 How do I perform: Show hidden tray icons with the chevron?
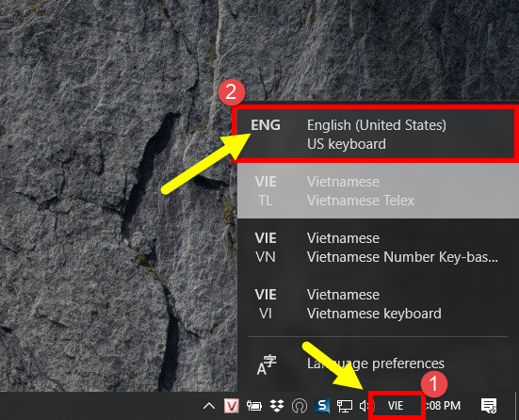pos(209,406)
